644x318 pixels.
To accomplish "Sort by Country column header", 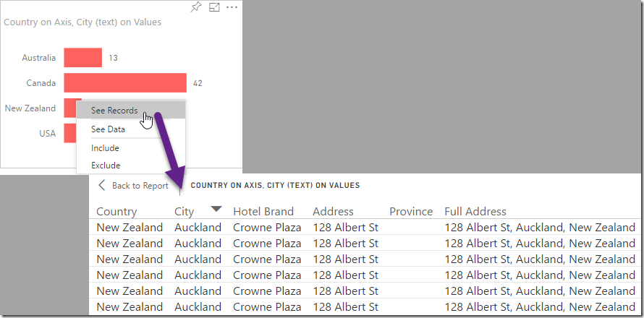I will click(x=116, y=212).
